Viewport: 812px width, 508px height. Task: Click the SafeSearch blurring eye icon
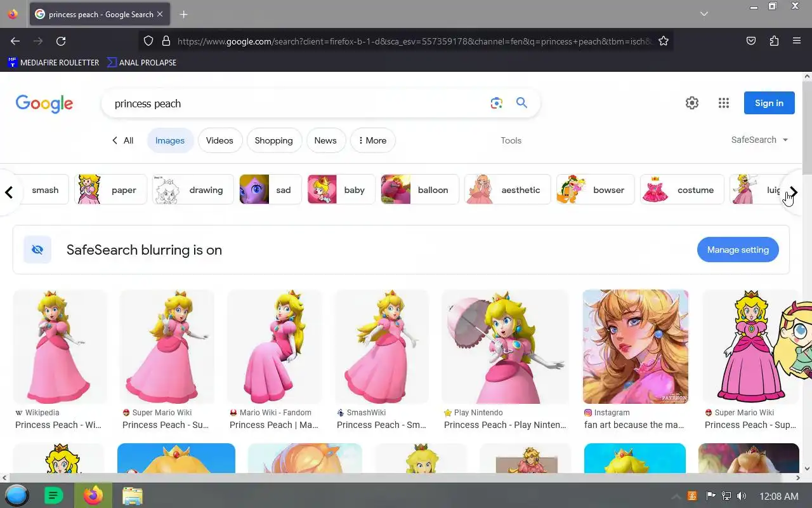click(x=37, y=250)
